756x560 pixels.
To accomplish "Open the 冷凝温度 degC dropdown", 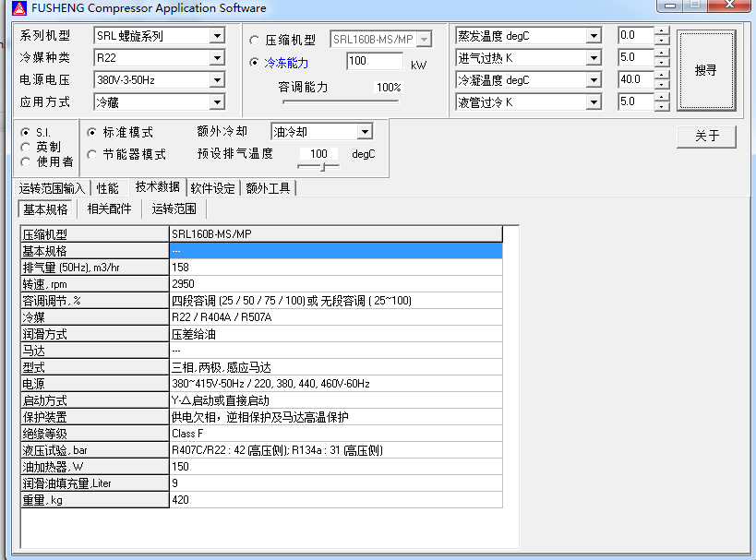I will click(x=594, y=80).
